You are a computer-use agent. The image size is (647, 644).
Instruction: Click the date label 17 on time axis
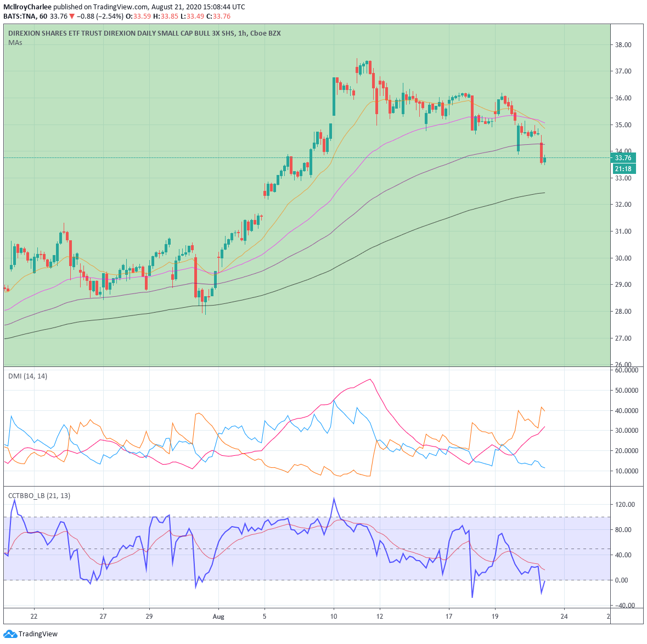tap(448, 617)
